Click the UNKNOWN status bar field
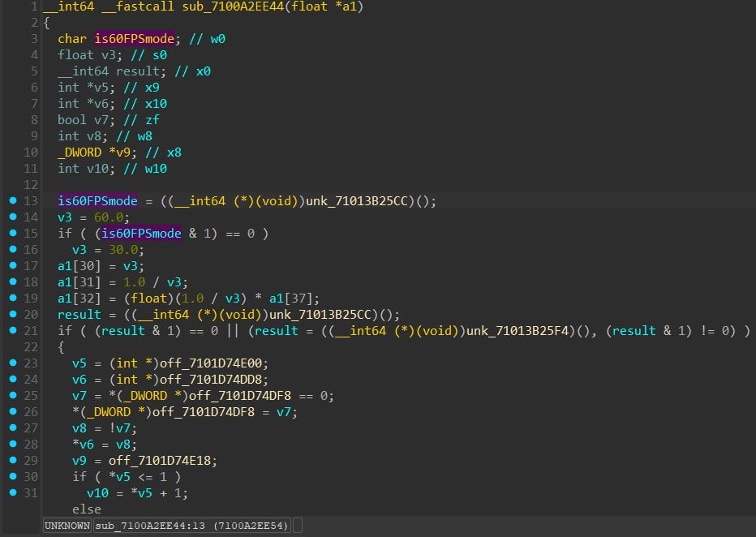Viewport: 756px width, 537px height. 67,526
